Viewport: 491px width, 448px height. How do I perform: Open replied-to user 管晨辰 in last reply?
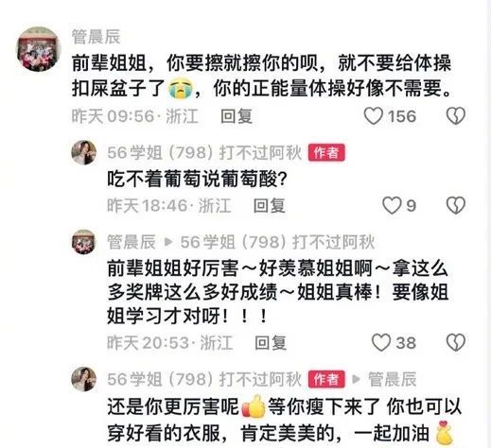pos(393,379)
